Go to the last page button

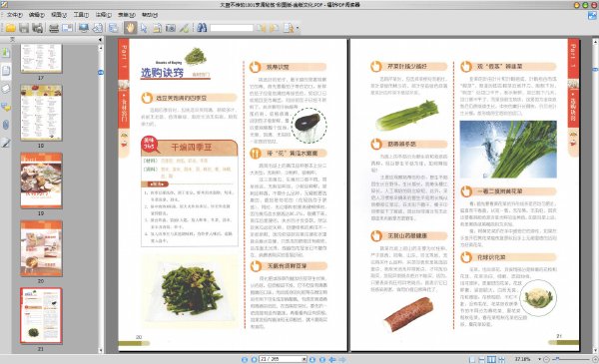tap(322, 359)
